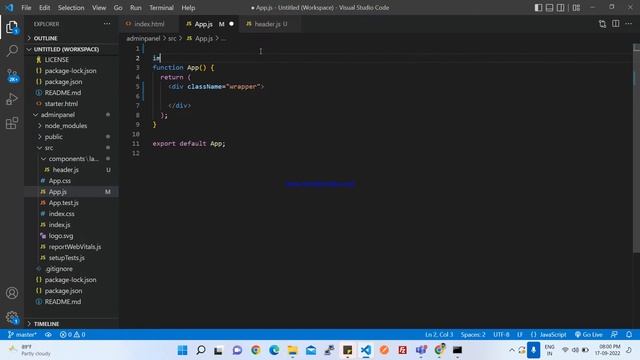The width and height of the screenshot is (640, 360).
Task: Toggle the primary side bar layout button
Action: click(538, 8)
